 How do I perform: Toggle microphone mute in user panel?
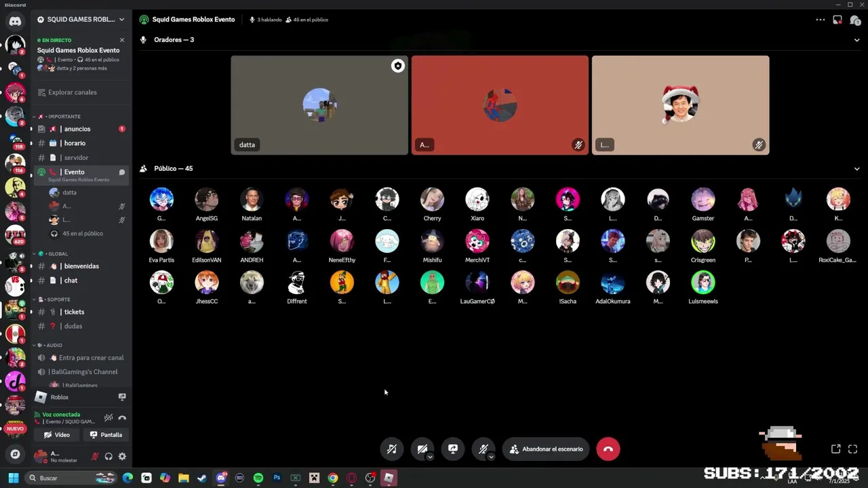click(x=95, y=456)
